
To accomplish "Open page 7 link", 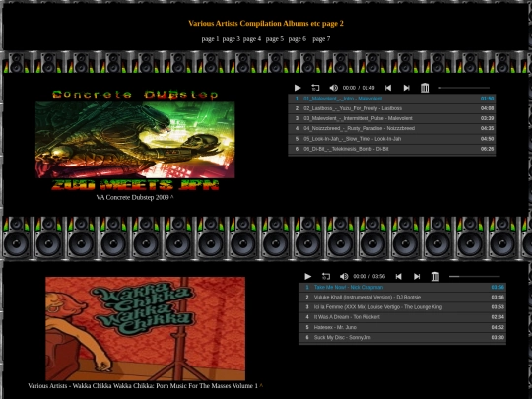I will coord(321,39).
